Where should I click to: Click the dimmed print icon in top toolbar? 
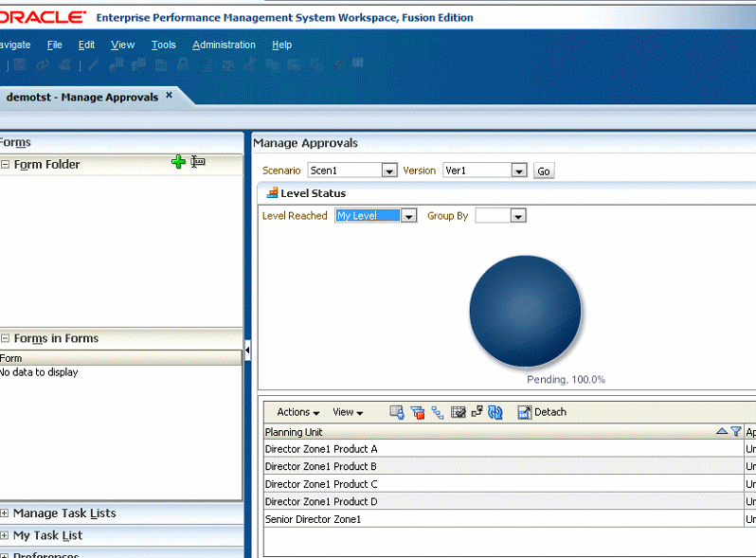(x=65, y=64)
